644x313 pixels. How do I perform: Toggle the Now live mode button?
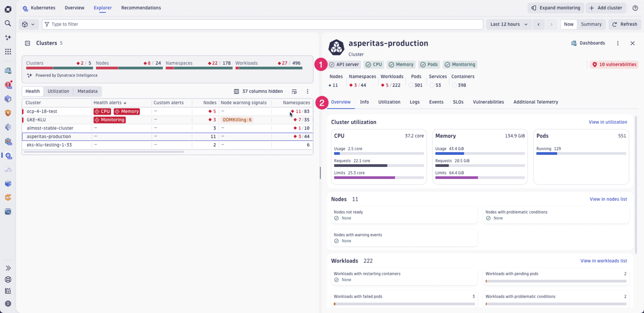pos(569,24)
